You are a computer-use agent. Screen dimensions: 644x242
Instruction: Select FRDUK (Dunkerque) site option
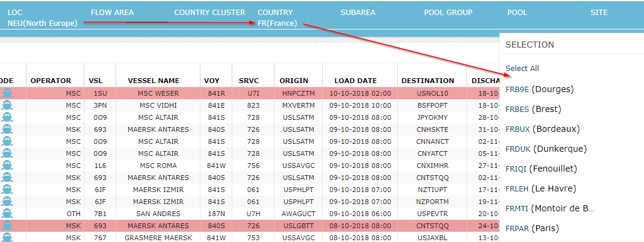[546, 149]
